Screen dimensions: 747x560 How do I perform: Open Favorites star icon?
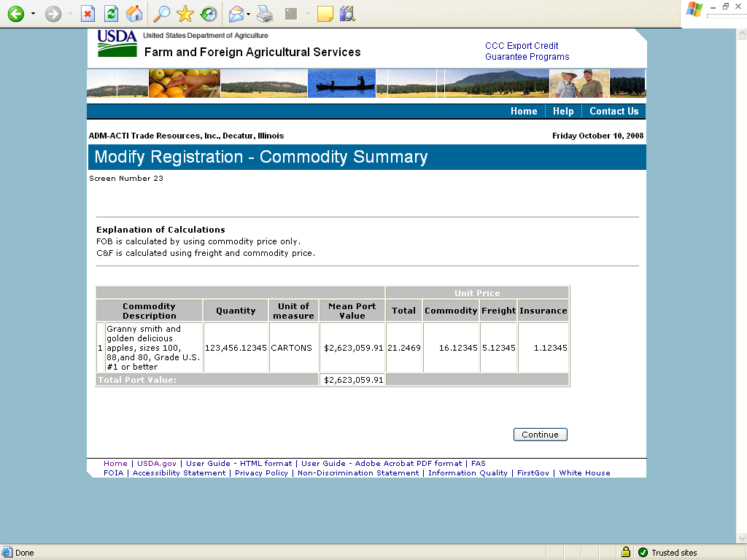tap(185, 14)
